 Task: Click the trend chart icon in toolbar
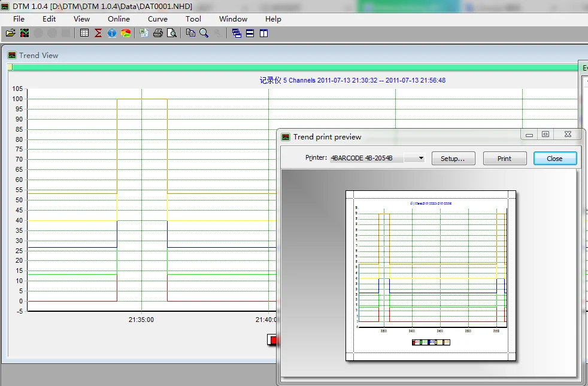(25, 33)
